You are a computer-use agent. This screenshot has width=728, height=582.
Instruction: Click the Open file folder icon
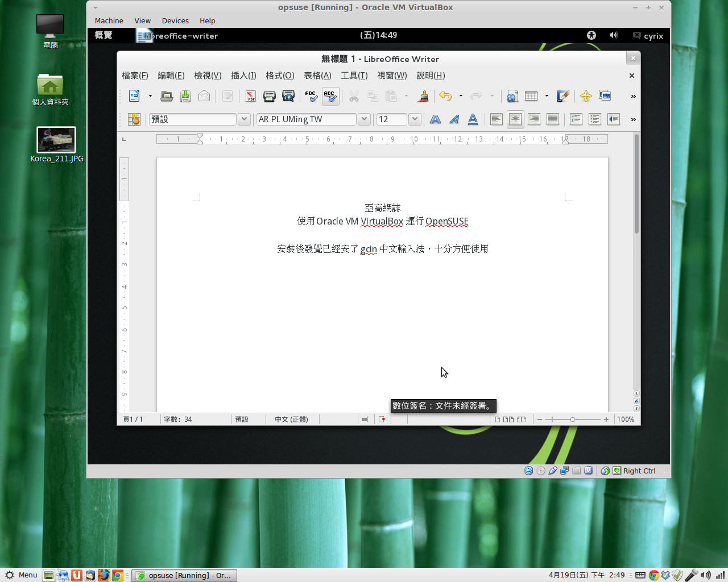pyautogui.click(x=167, y=96)
